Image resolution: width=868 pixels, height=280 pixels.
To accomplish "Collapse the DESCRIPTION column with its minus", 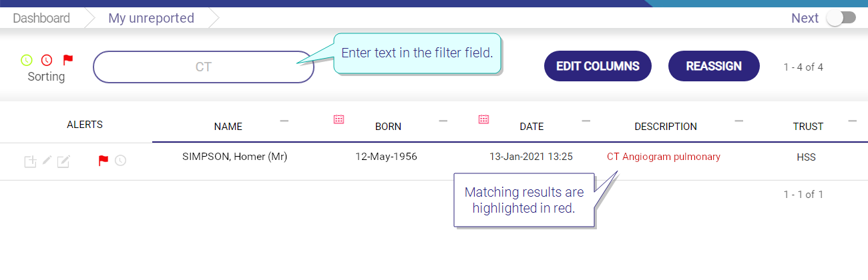I will (x=739, y=121).
